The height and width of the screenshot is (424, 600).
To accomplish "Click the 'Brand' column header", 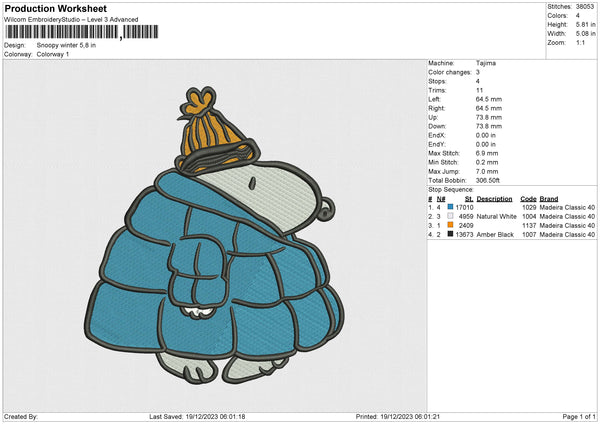I will [x=549, y=199].
